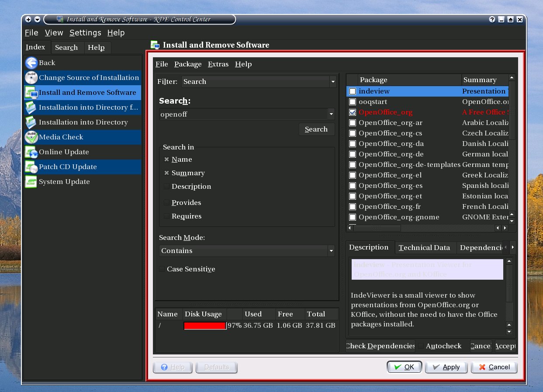Open the Media Check module icon

click(31, 137)
